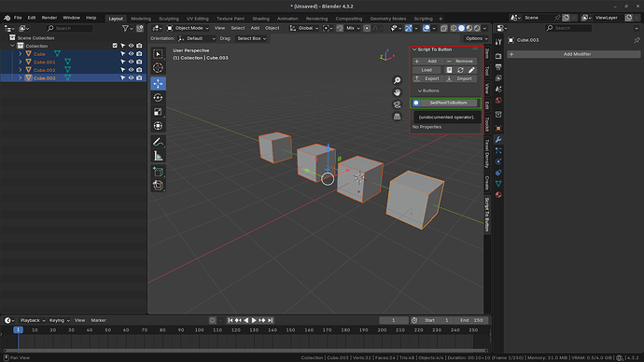
Task: Click the viewport pan hand icon
Action: [397, 92]
